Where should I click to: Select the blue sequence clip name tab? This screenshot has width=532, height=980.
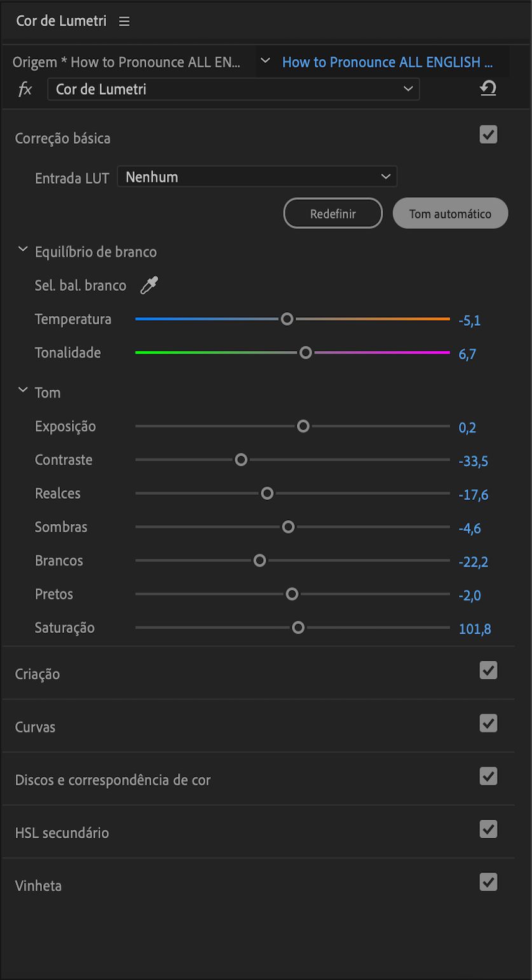click(x=387, y=62)
